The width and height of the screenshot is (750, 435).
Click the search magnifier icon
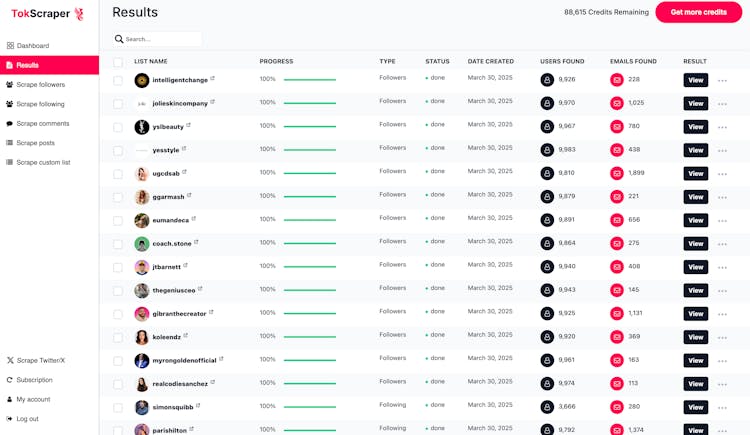[x=119, y=39]
